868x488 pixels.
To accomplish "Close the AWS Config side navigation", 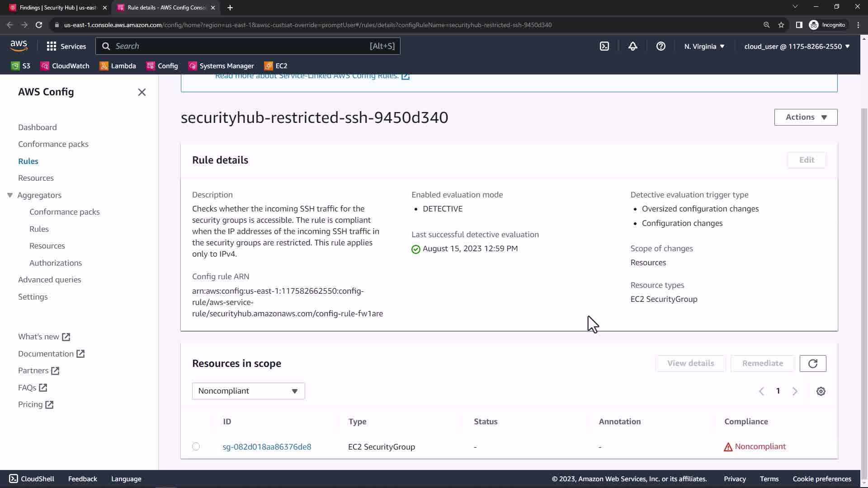I will [x=142, y=92].
